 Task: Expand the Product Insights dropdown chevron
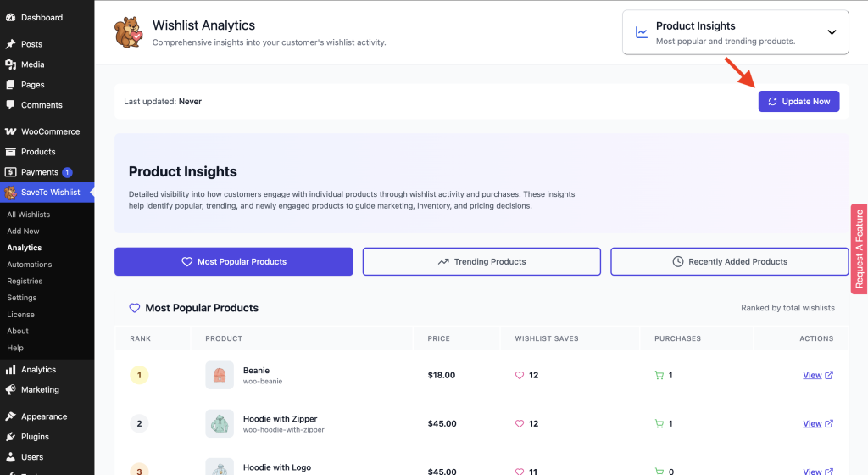[x=832, y=32]
